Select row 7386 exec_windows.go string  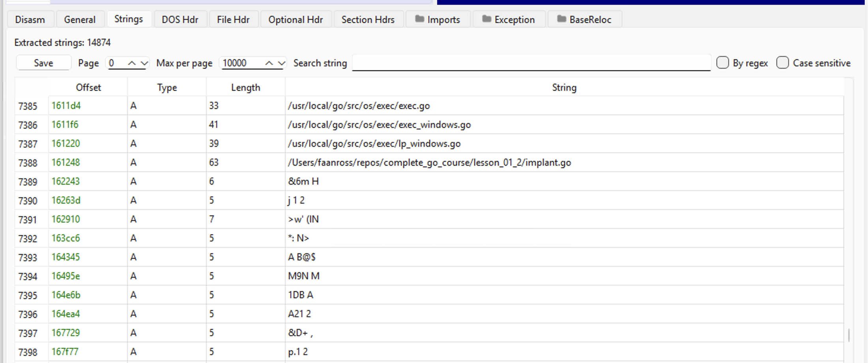pyautogui.click(x=379, y=125)
